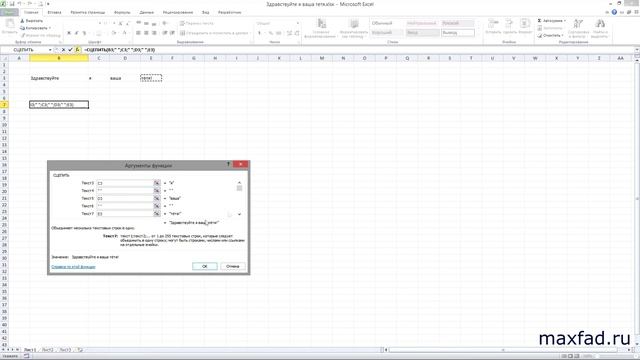Screen dimensions: 640x360
Task: Click the Текст5 argument input field
Action: point(125,198)
